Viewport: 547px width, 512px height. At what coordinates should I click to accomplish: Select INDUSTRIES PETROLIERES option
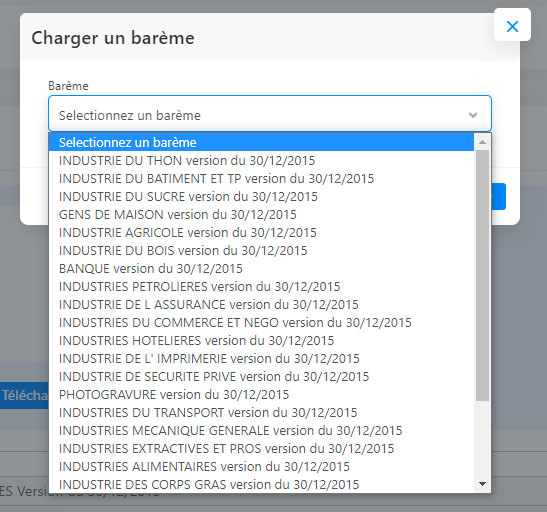tap(261, 287)
